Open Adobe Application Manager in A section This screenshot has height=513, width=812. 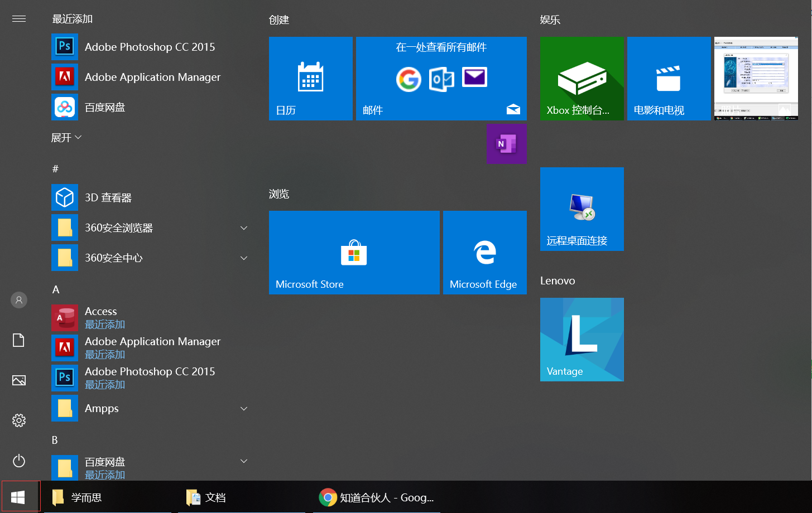151,348
